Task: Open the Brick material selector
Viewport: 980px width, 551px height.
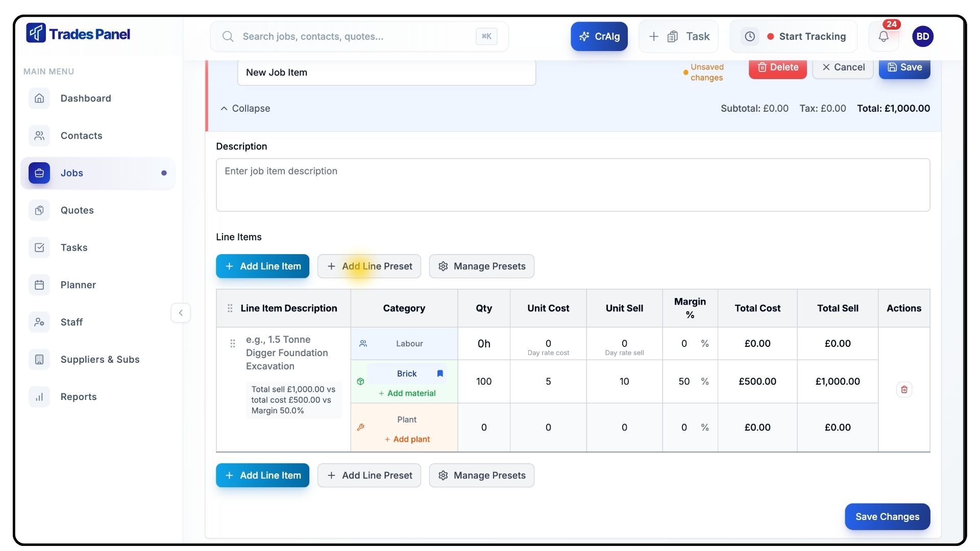Action: 406,373
